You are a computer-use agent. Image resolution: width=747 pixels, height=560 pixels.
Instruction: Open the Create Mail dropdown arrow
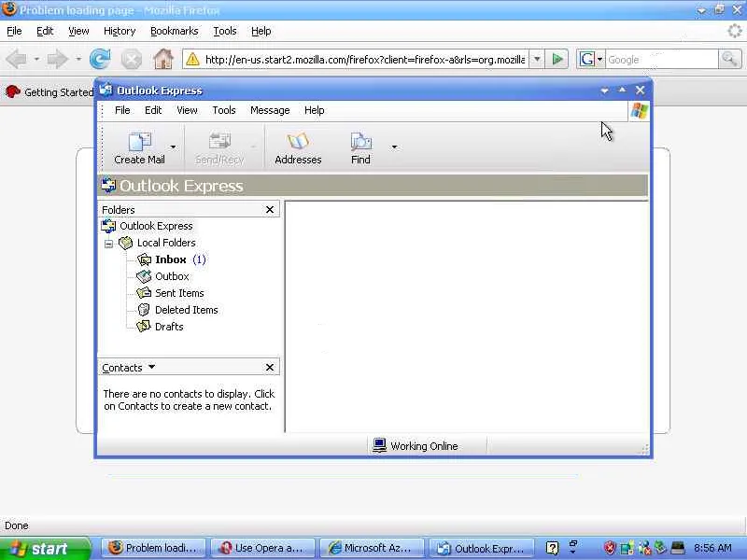tap(173, 147)
